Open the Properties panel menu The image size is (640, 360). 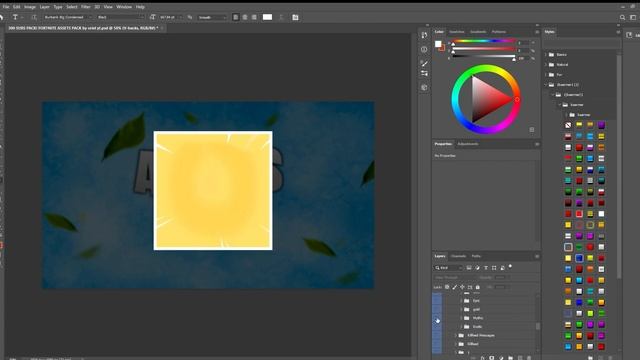pyautogui.click(x=537, y=144)
